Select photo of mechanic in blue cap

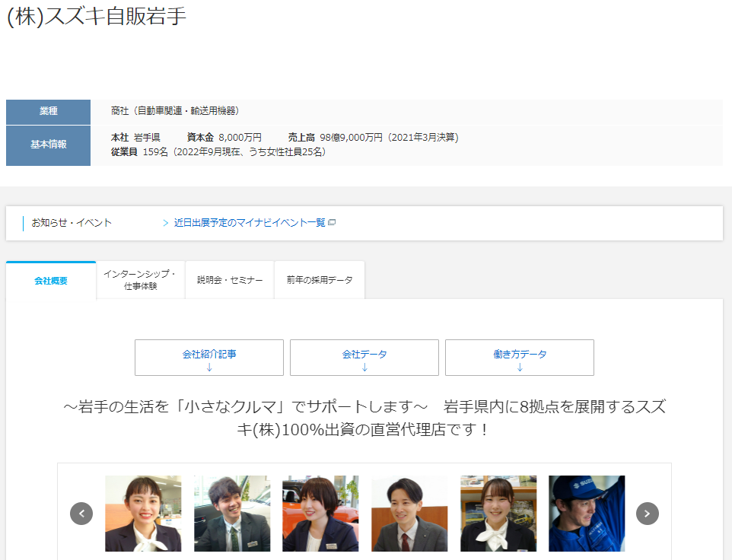coord(587,514)
